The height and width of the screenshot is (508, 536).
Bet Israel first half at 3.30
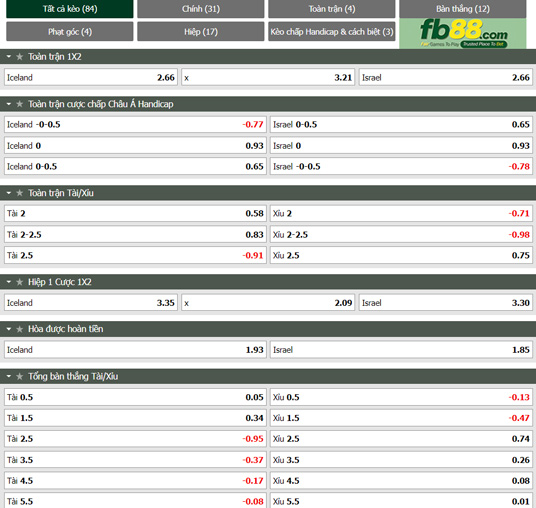(x=446, y=303)
